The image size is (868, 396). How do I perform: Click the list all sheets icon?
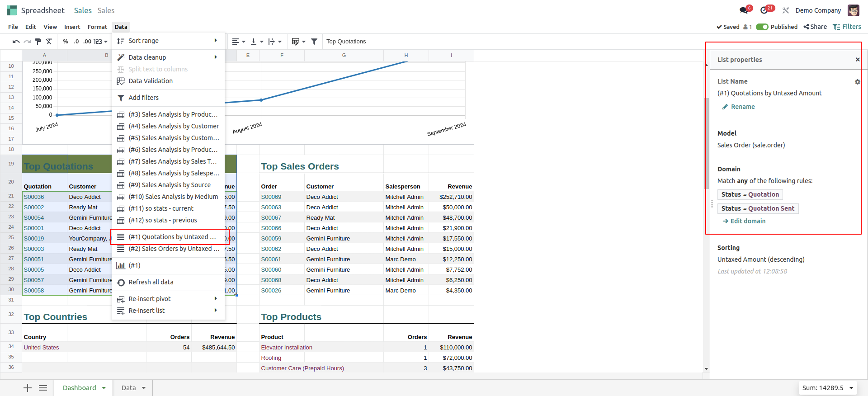(x=43, y=388)
